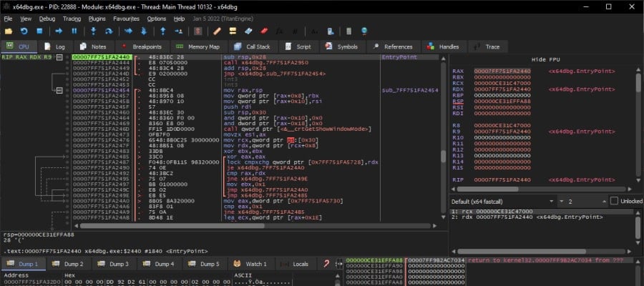Click the arrows icon beside the stack
This screenshot has height=286, width=644.
point(339,264)
